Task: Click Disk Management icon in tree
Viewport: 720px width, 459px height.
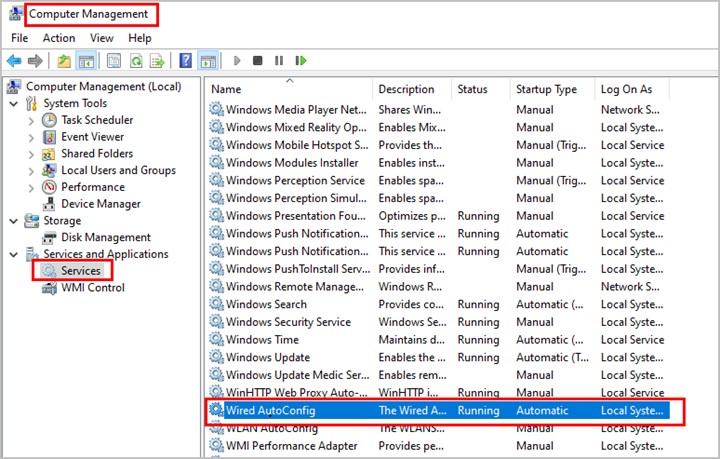Action: pyautogui.click(x=49, y=237)
